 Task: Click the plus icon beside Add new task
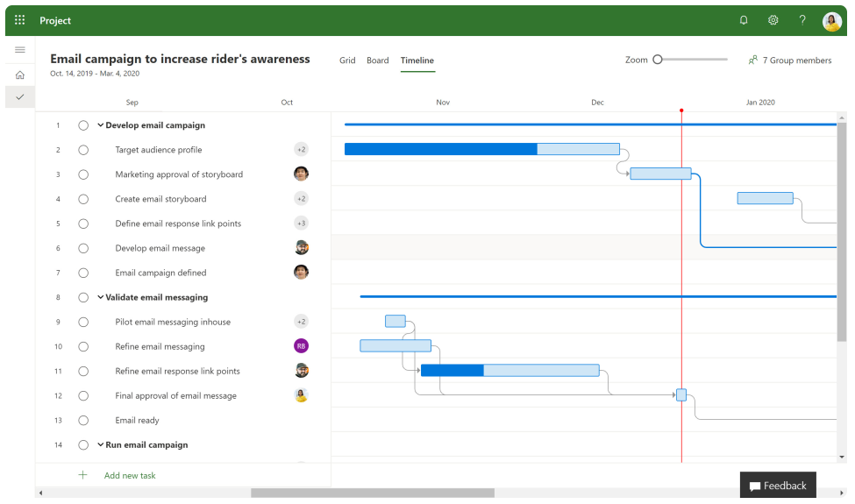pyautogui.click(x=82, y=475)
